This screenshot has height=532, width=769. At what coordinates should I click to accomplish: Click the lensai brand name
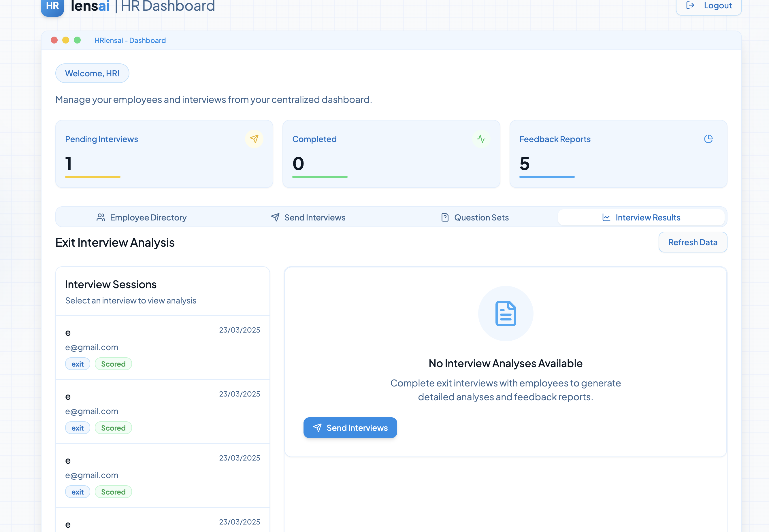point(90,6)
